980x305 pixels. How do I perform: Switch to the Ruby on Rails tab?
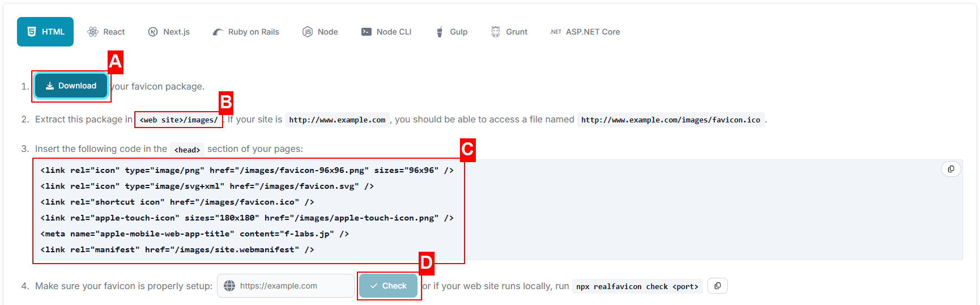pos(246,32)
